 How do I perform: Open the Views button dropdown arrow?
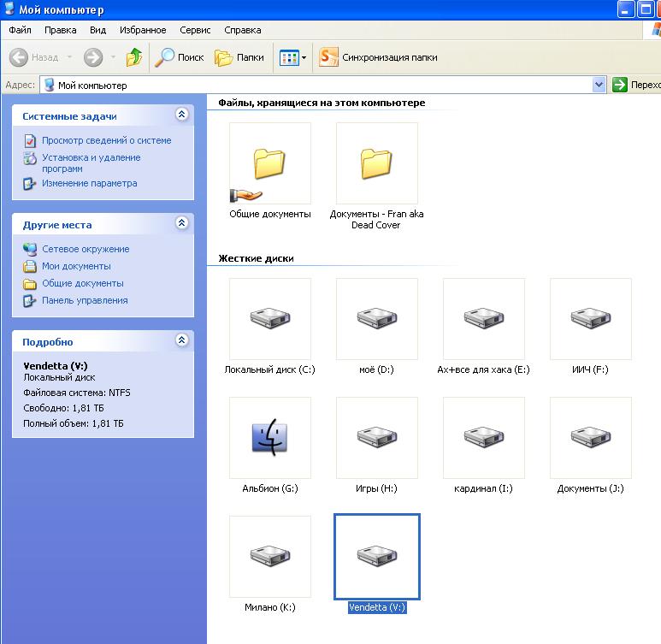[x=304, y=58]
